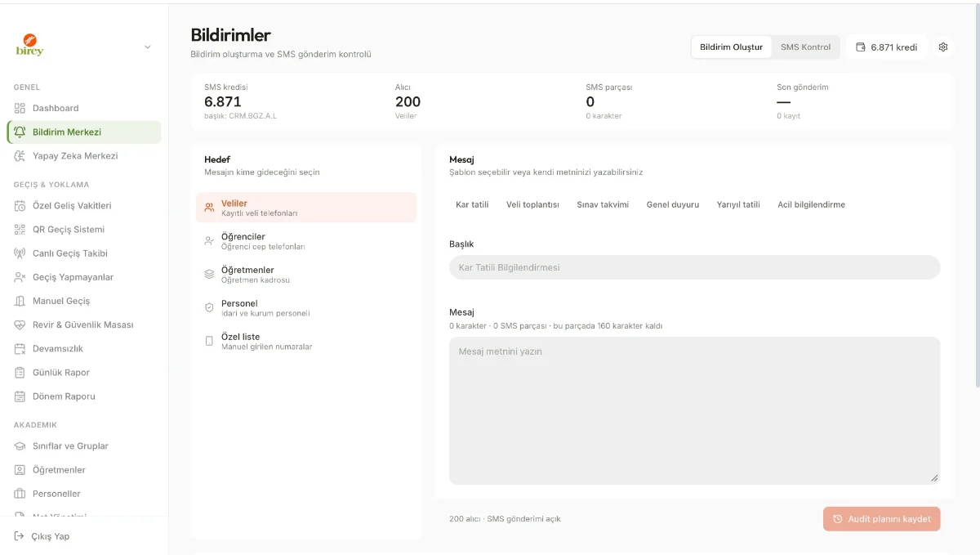Image resolution: width=980 pixels, height=555 pixels.
Task: Click the settings gear icon beside the credit button
Action: [x=943, y=47]
